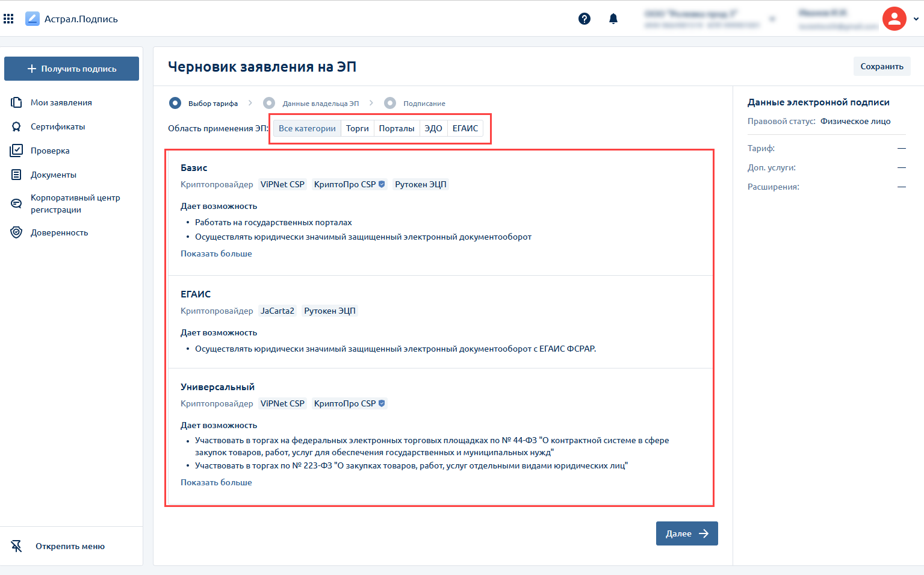This screenshot has height=575, width=924.
Task: Select the Порталы category filter
Action: click(x=397, y=128)
